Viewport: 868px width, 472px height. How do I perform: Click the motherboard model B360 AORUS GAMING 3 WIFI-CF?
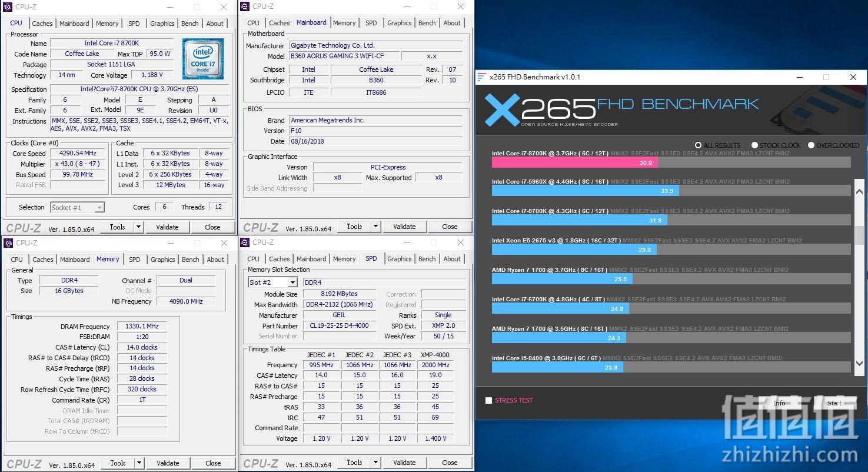344,56
